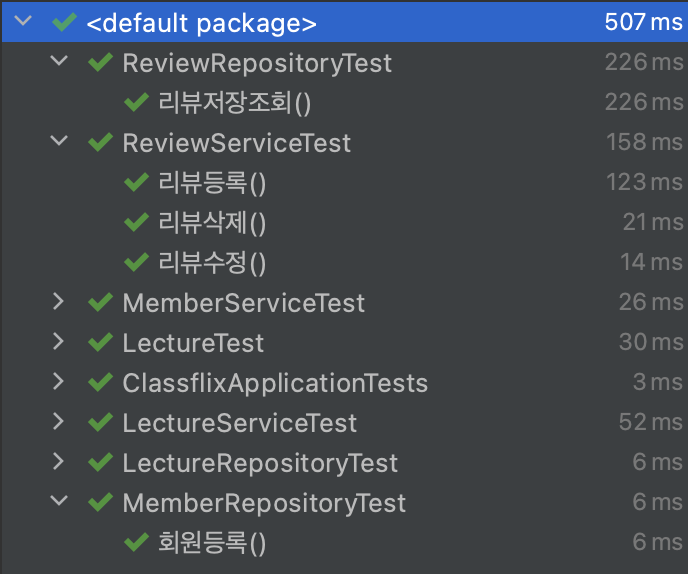Expand the LectureRepositoryTest node
688x574 pixels.
pyautogui.click(x=58, y=461)
